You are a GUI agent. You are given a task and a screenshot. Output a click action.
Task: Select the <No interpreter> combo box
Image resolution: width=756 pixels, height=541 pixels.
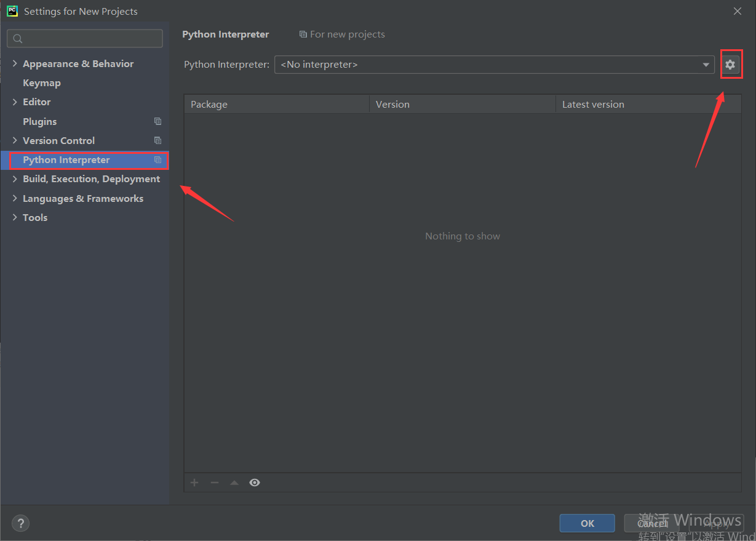coord(495,65)
